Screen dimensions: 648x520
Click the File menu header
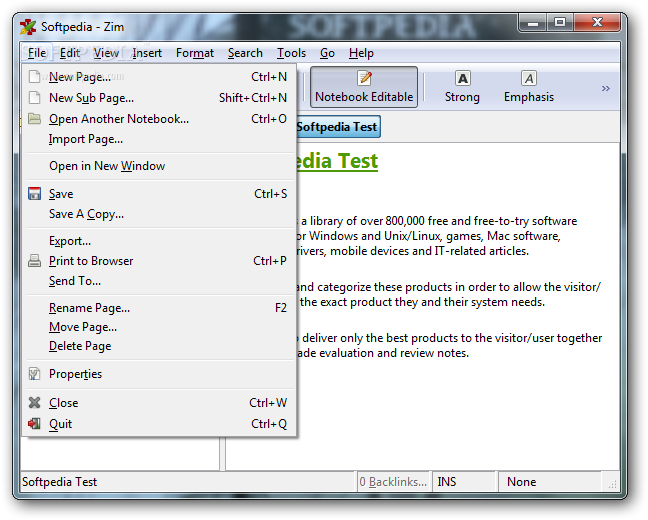37,53
